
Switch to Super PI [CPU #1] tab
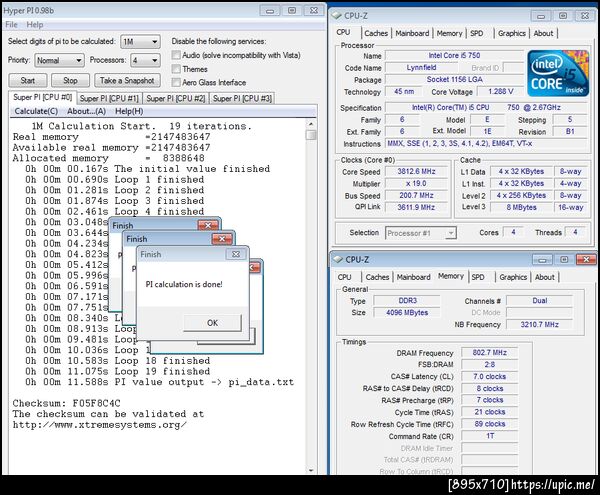[109, 98]
